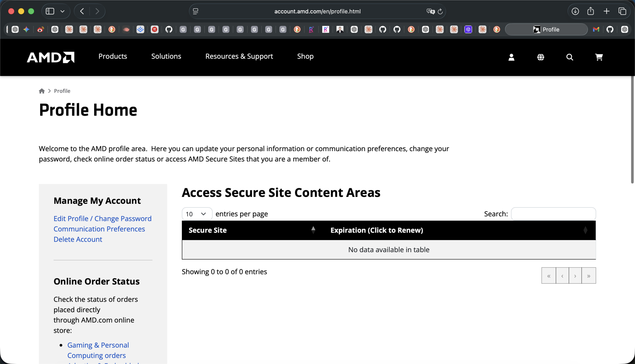Select the active Profile browser tab
635x364 pixels.
click(546, 29)
